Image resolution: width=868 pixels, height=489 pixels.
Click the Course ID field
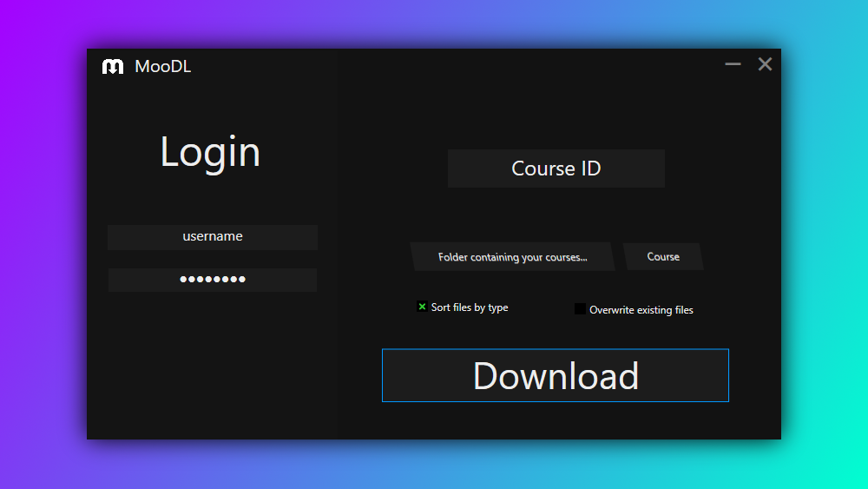[556, 169]
